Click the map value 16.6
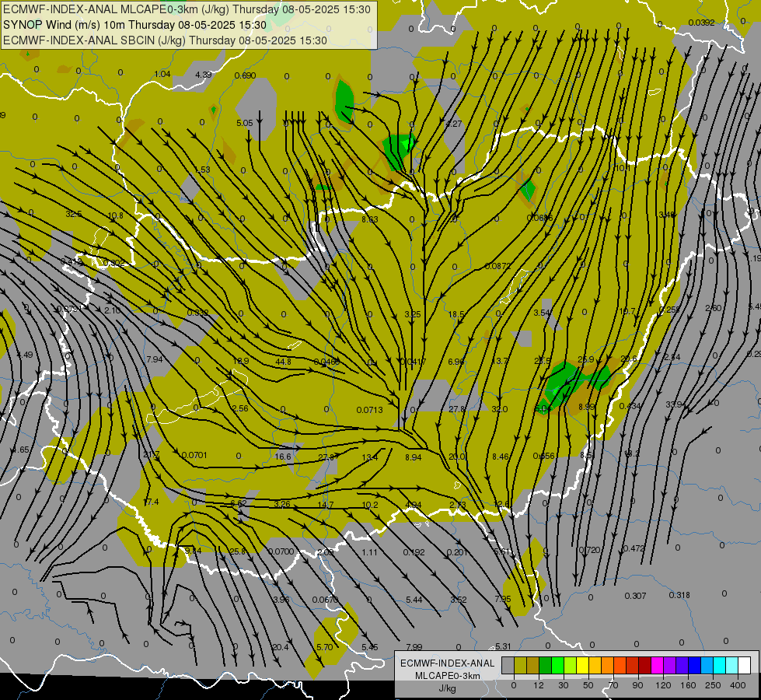 [283, 457]
